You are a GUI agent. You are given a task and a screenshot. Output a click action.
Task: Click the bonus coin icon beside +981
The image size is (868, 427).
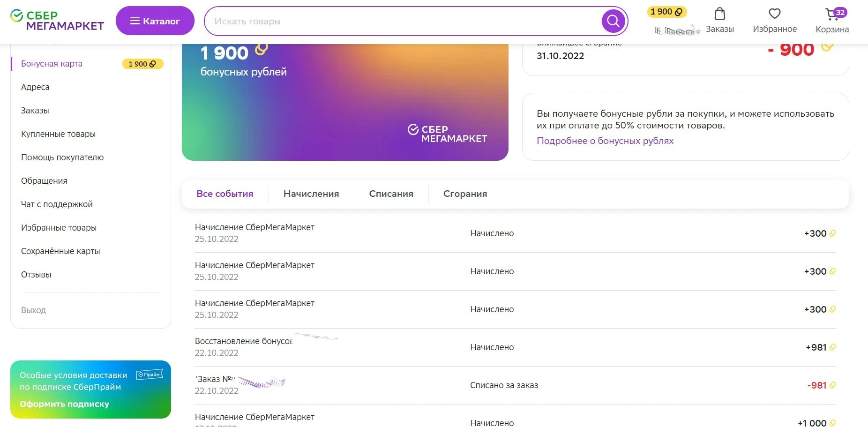[x=832, y=347]
